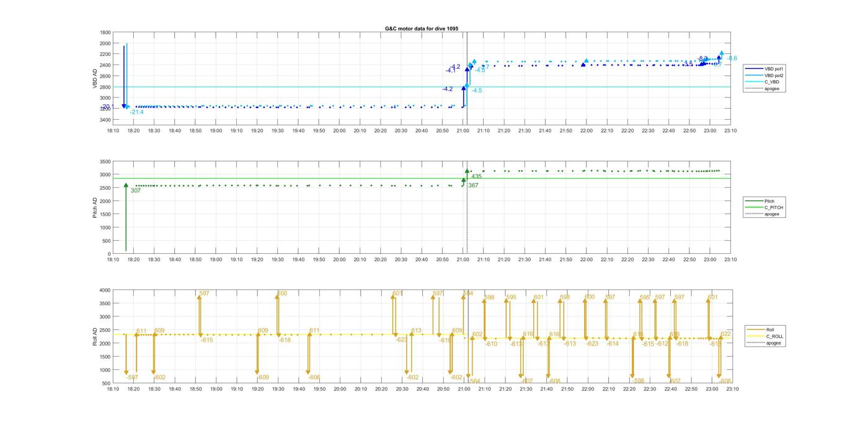Click the "-612" label in the Roll plot
The width and height of the screenshot is (868, 430).
coord(663,344)
